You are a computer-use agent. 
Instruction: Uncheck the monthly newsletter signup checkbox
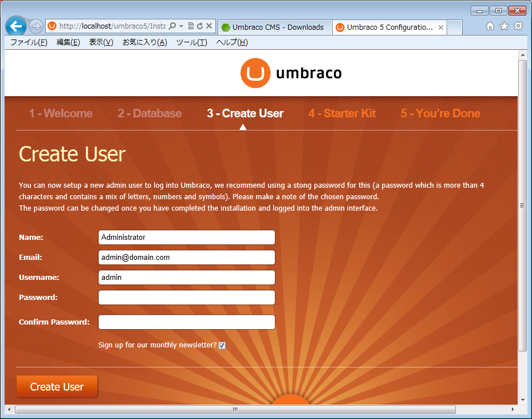[x=222, y=345]
